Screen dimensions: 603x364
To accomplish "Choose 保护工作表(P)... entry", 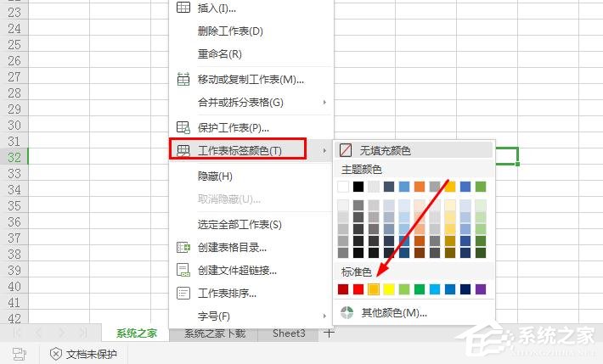I will [233, 127].
